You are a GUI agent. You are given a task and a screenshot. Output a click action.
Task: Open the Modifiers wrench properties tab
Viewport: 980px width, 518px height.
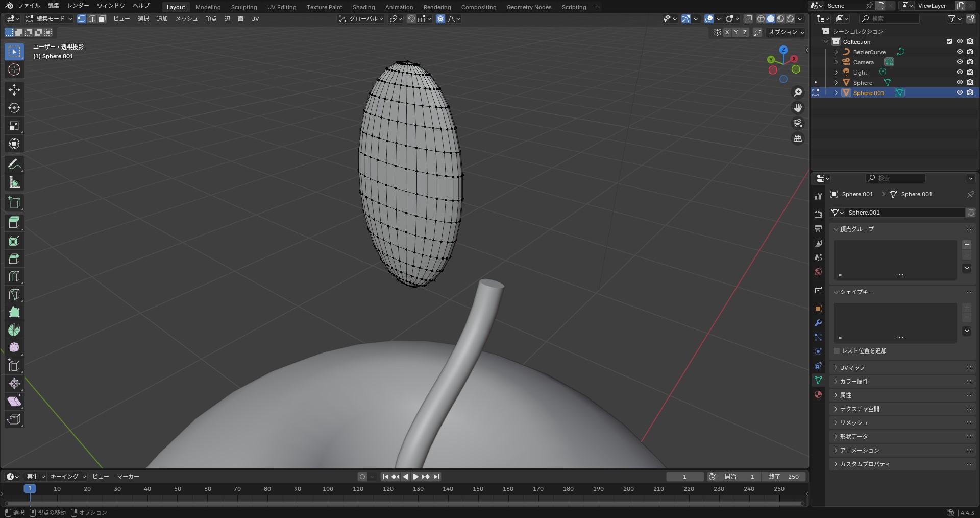(818, 323)
